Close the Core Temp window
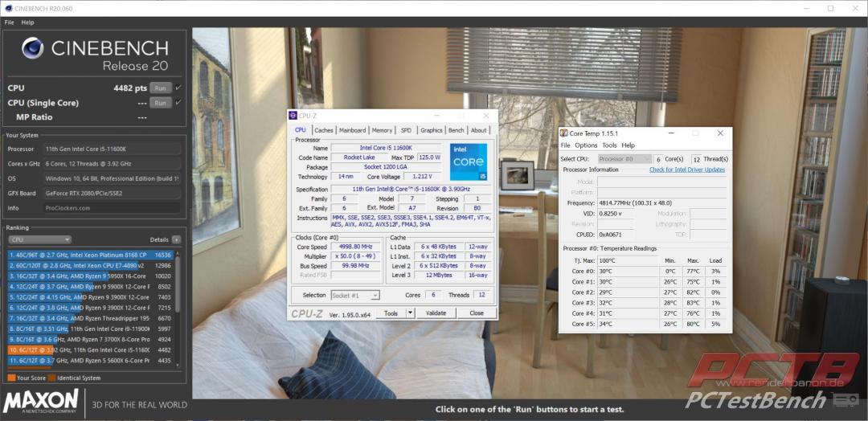 (x=720, y=133)
